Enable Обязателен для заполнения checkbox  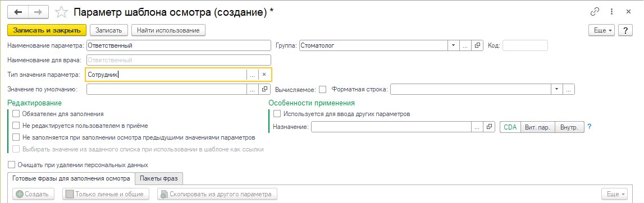click(x=16, y=114)
